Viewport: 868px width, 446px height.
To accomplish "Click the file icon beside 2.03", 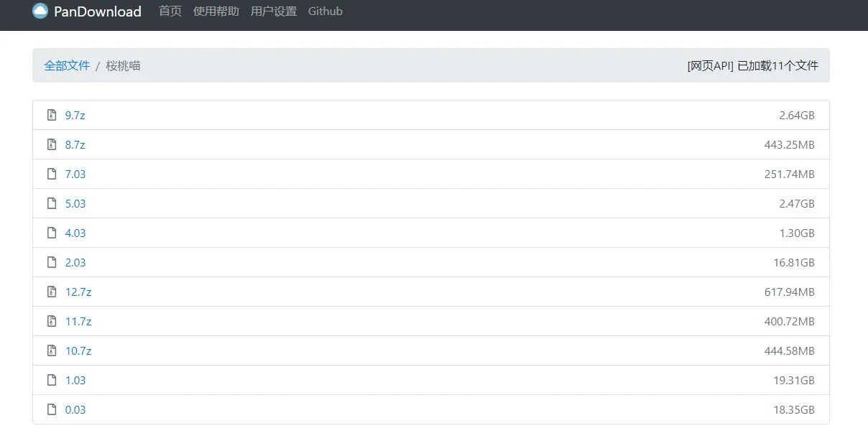I will [x=52, y=262].
